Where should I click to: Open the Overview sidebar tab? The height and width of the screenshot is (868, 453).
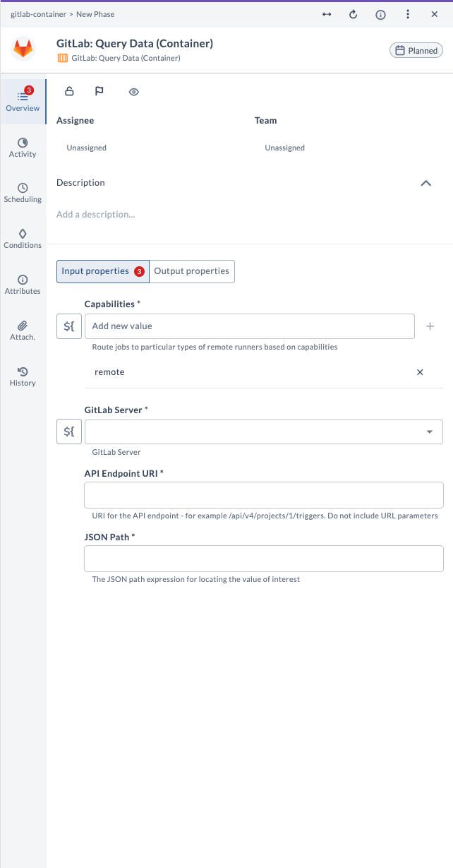23,101
